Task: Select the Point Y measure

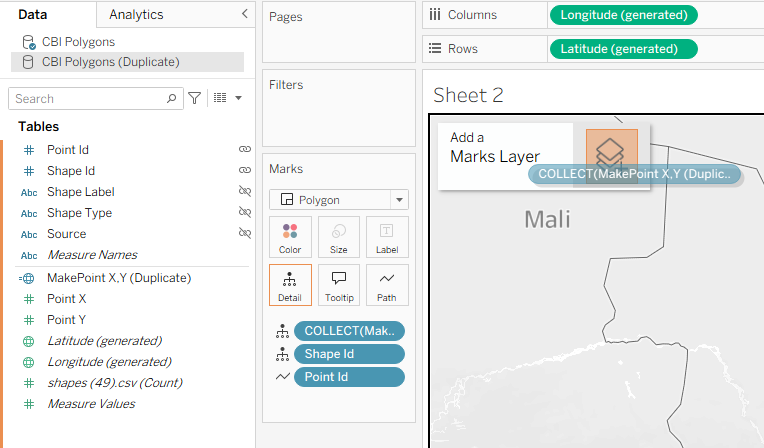Action: [66, 319]
